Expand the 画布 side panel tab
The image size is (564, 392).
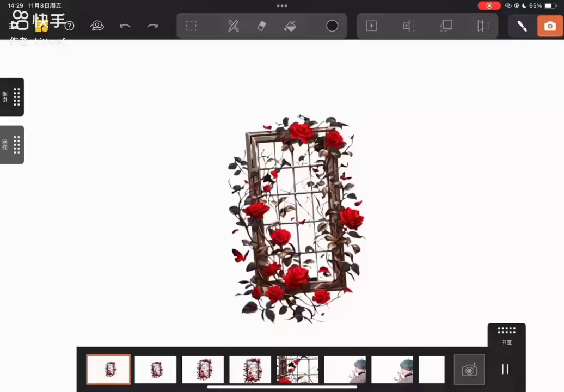(11, 97)
